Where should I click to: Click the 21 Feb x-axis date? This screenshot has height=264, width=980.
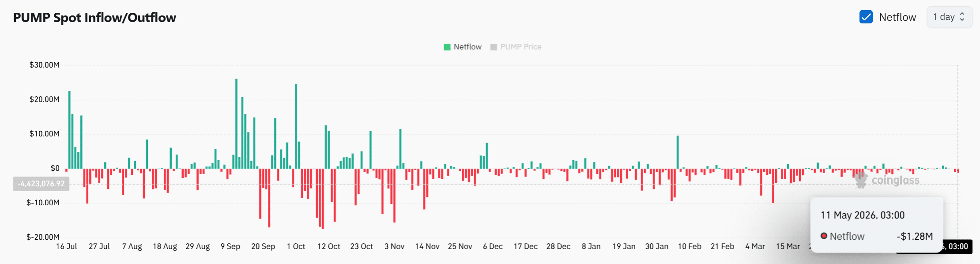coord(722,246)
